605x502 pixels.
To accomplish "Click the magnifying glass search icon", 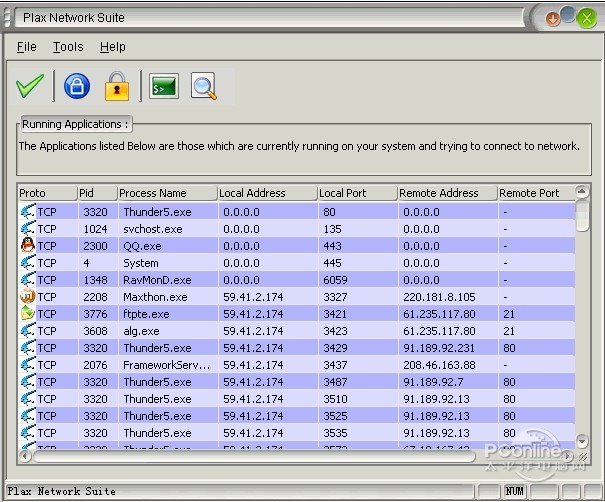I will pyautogui.click(x=204, y=87).
